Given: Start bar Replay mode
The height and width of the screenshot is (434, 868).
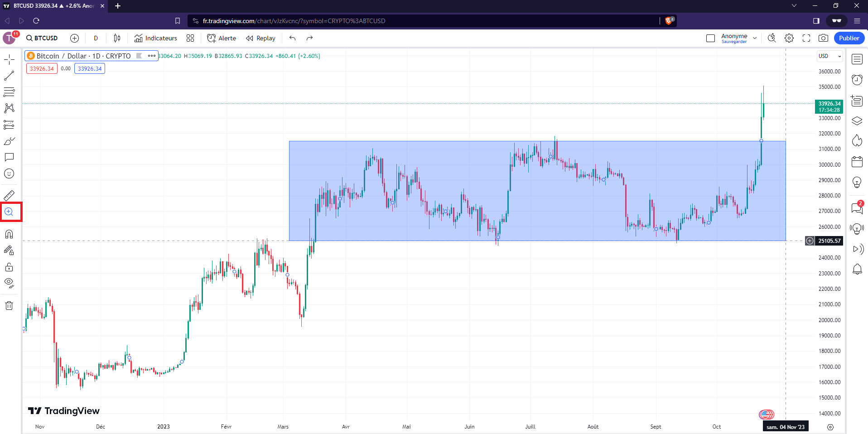Looking at the screenshot, I should [x=261, y=38].
